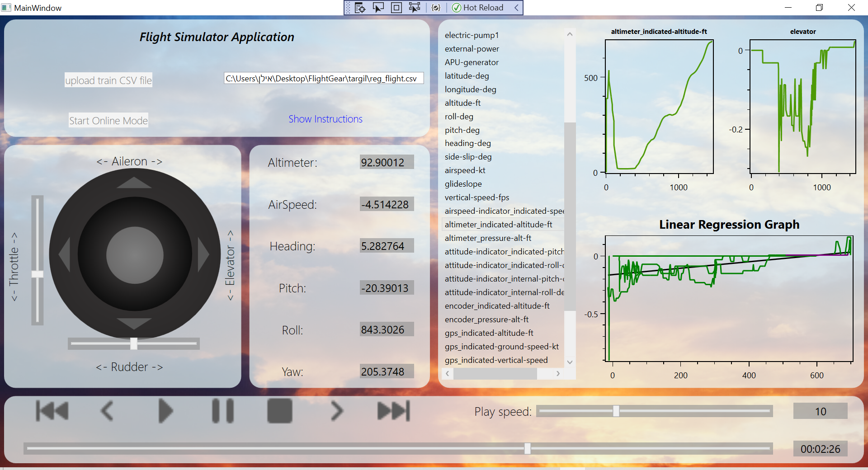Screen dimensions: 868x470
Task: Start flight playback with the play icon
Action: 166,411
